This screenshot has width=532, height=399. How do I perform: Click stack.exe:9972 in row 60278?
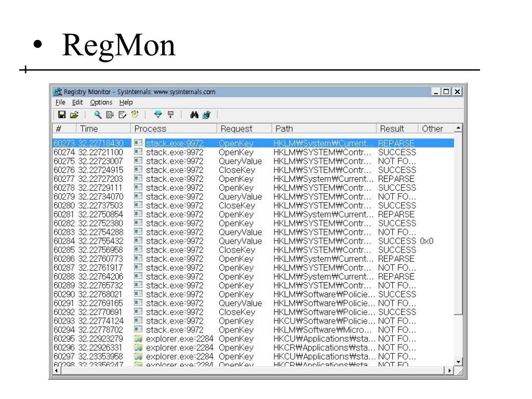175,187
